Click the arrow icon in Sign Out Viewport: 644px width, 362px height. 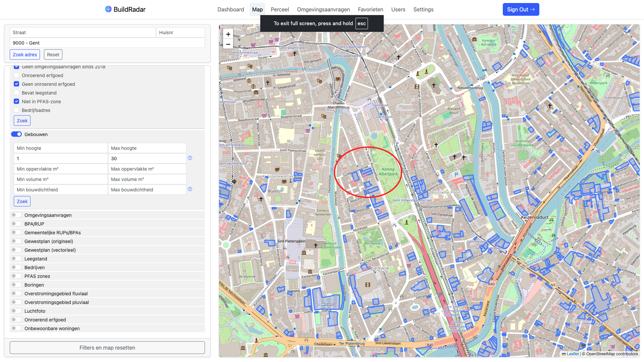pyautogui.click(x=532, y=9)
